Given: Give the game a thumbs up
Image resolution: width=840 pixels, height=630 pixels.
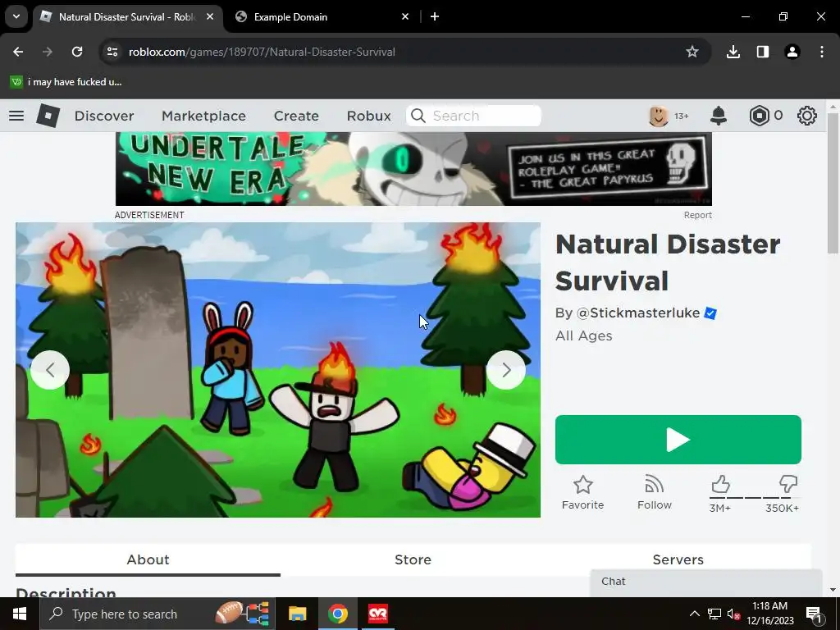Looking at the screenshot, I should point(720,484).
